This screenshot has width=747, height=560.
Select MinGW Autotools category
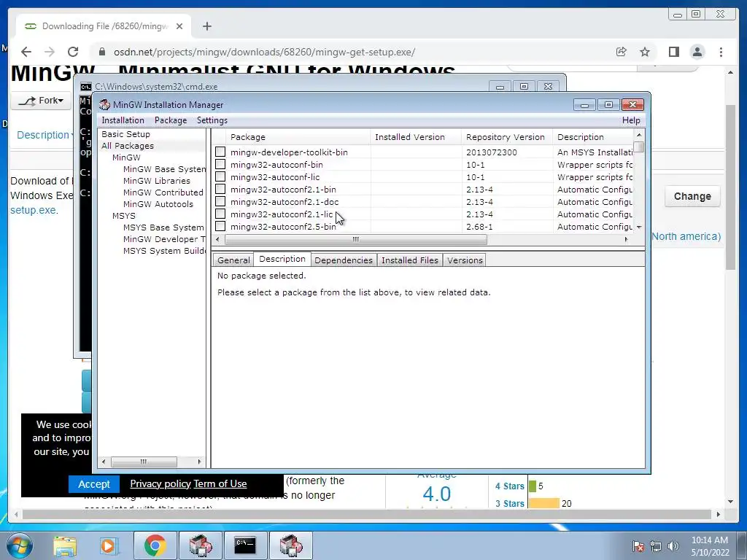click(158, 204)
